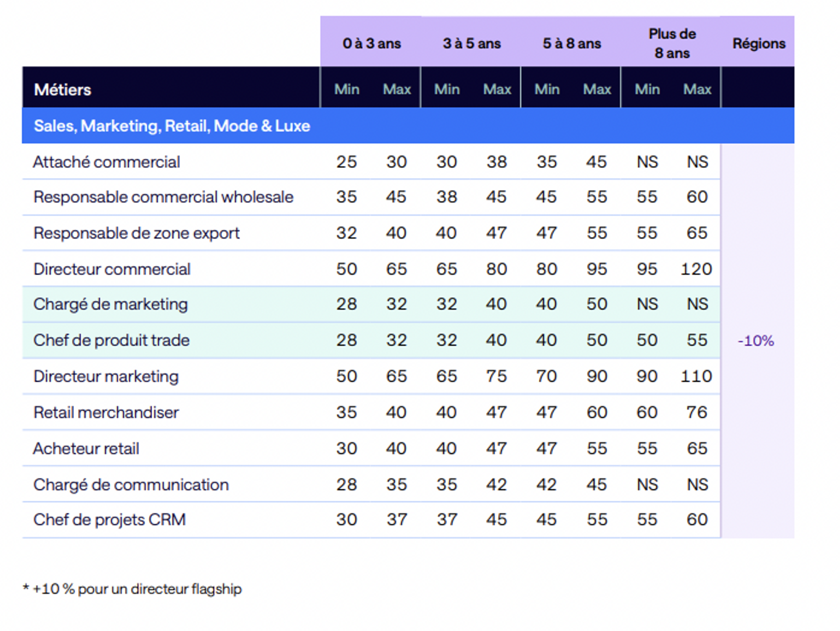Image resolution: width=840 pixels, height=631 pixels.
Task: Click the '3 à 5 ans' header
Action: tap(471, 43)
